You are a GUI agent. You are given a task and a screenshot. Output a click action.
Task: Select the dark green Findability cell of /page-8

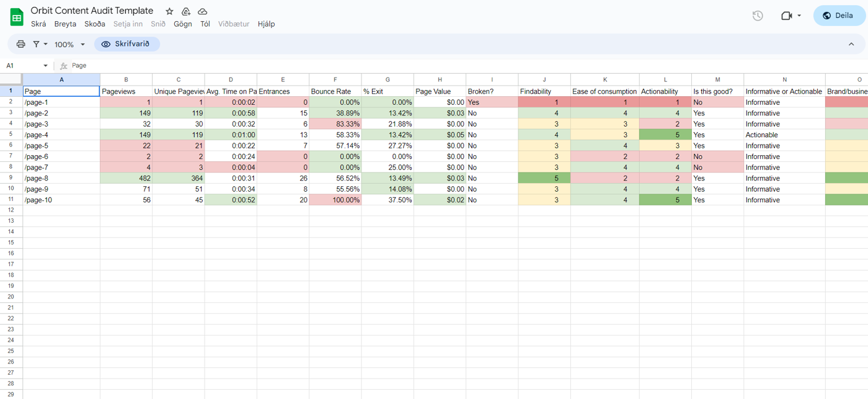pos(544,178)
